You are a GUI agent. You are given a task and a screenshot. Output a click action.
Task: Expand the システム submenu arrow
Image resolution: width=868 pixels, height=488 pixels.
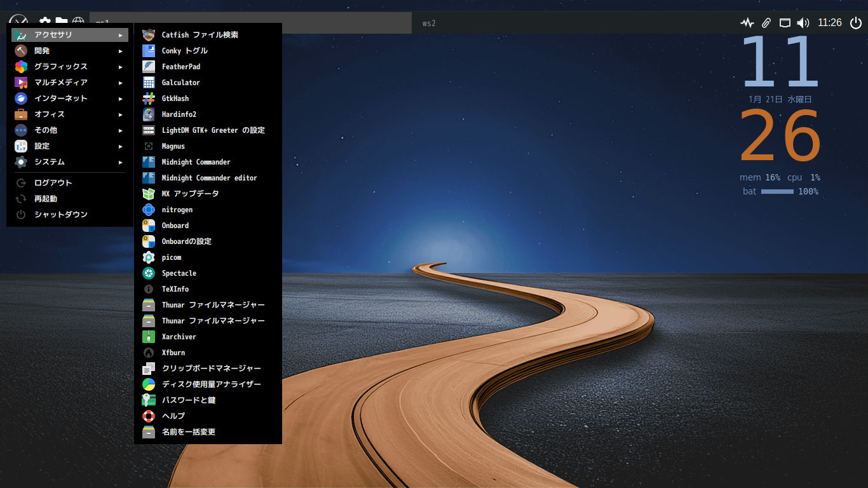(x=120, y=162)
